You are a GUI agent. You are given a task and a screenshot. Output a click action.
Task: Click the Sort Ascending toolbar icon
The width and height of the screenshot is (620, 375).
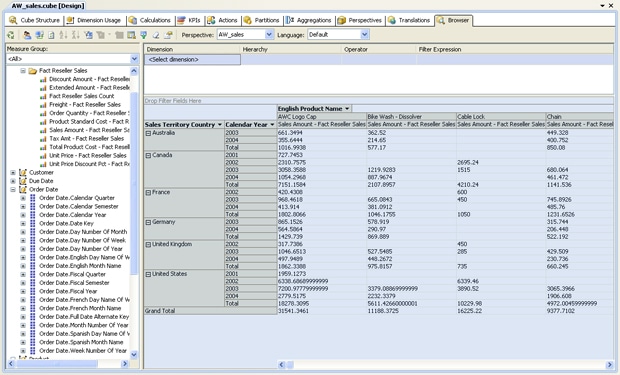click(x=63, y=35)
